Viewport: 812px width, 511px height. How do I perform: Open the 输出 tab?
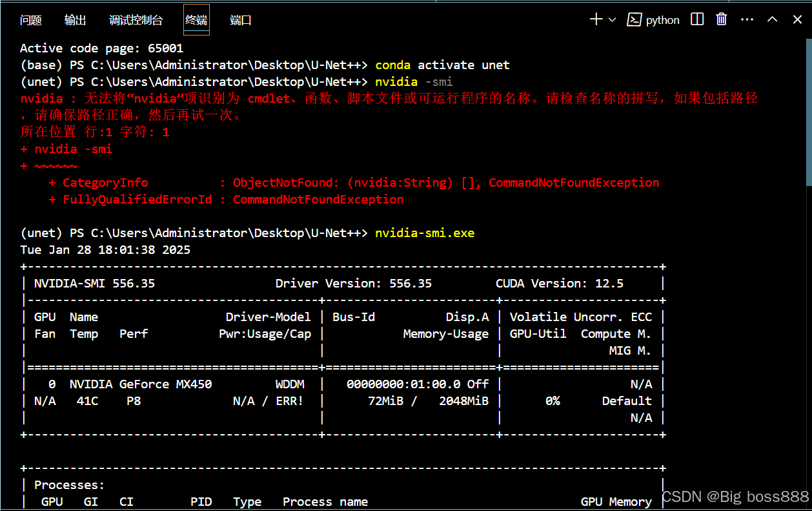(75, 19)
